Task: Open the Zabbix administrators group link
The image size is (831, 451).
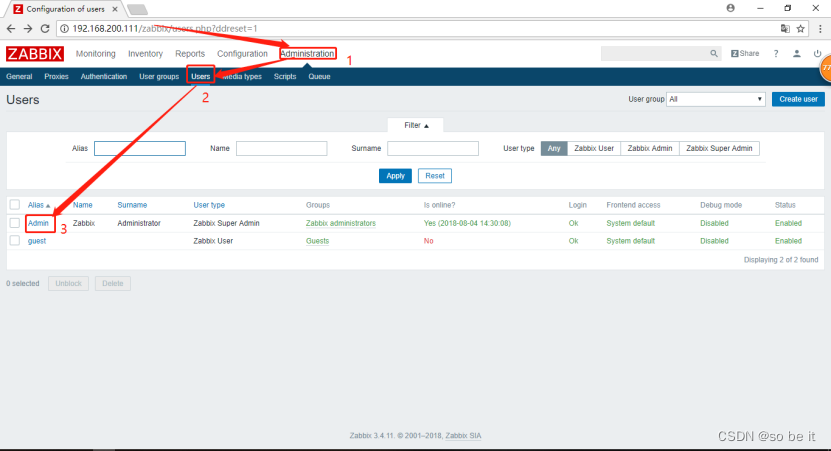Action: tap(341, 223)
